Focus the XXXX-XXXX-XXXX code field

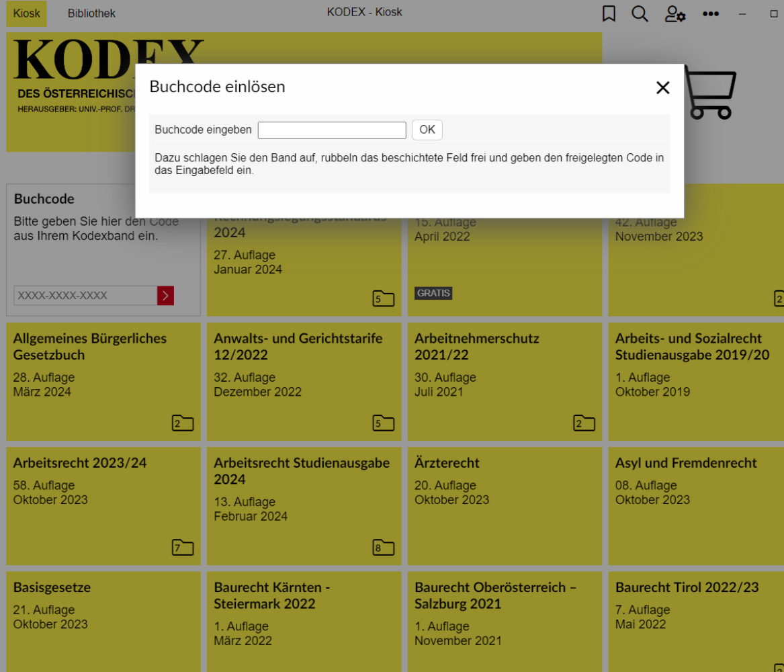pyautogui.click(x=85, y=296)
